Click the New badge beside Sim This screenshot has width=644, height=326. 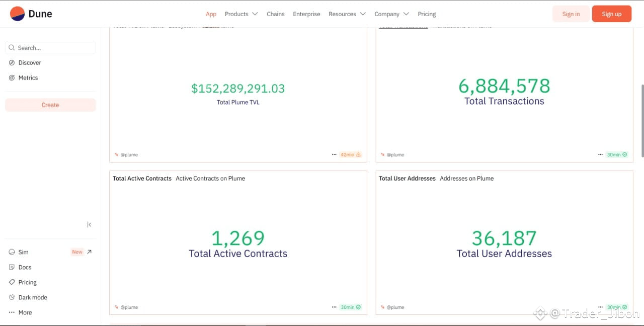pos(77,252)
